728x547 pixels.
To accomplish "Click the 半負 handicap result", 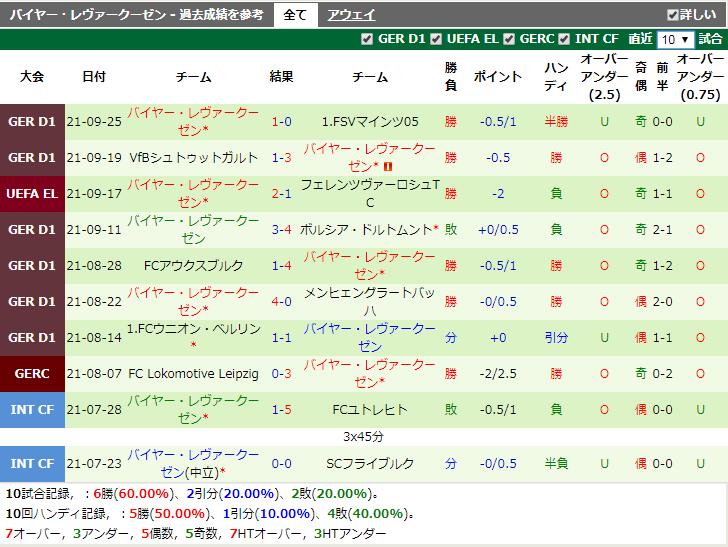I will coord(556,463).
